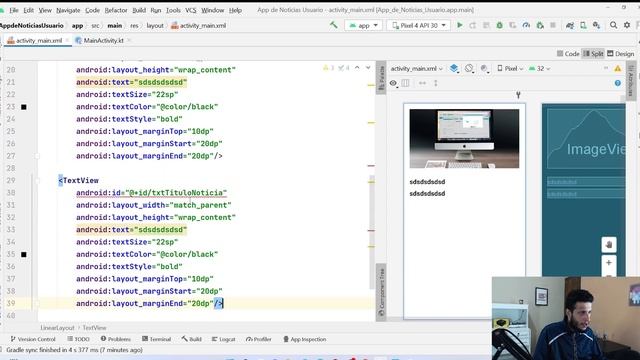
Task: Open the TODO tool window
Action: pyautogui.click(x=78, y=339)
